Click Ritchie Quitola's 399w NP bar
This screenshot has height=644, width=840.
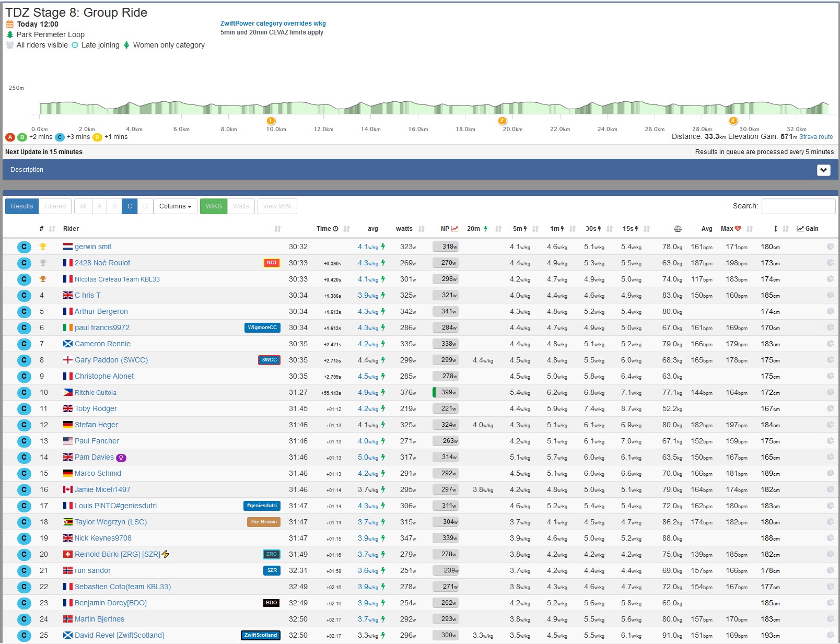pyautogui.click(x=446, y=392)
